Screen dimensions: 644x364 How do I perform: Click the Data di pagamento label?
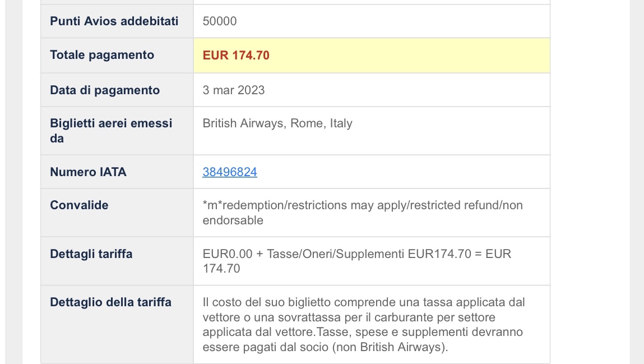[x=105, y=90]
